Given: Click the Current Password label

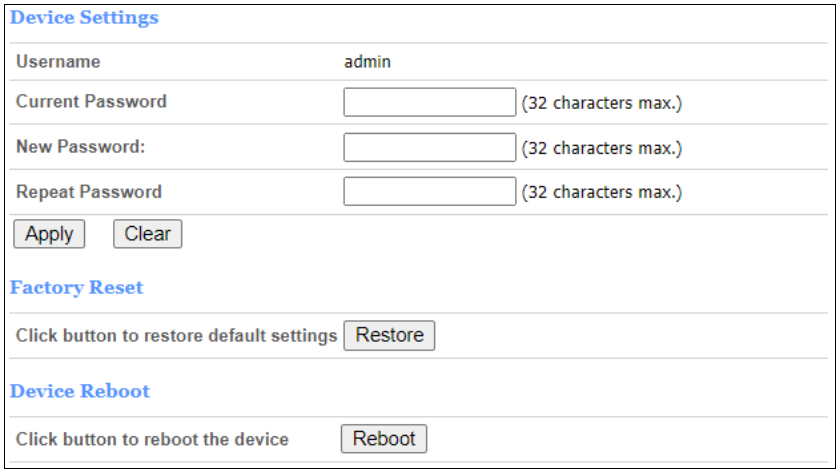Looking at the screenshot, I should pos(91,102).
